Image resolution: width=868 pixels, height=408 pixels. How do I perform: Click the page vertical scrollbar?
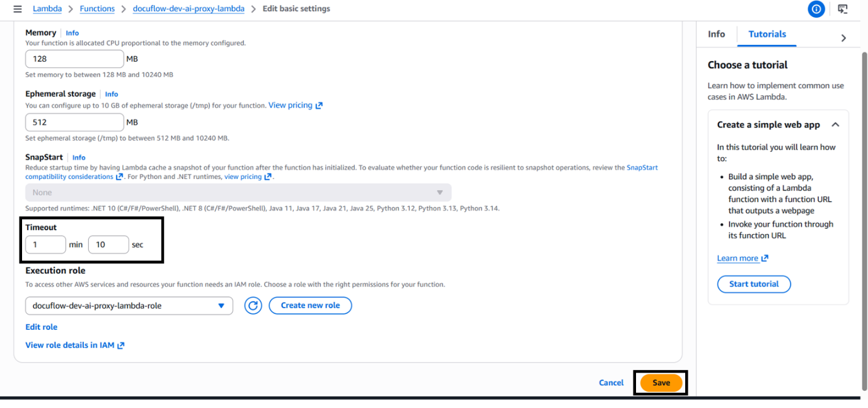[864, 221]
